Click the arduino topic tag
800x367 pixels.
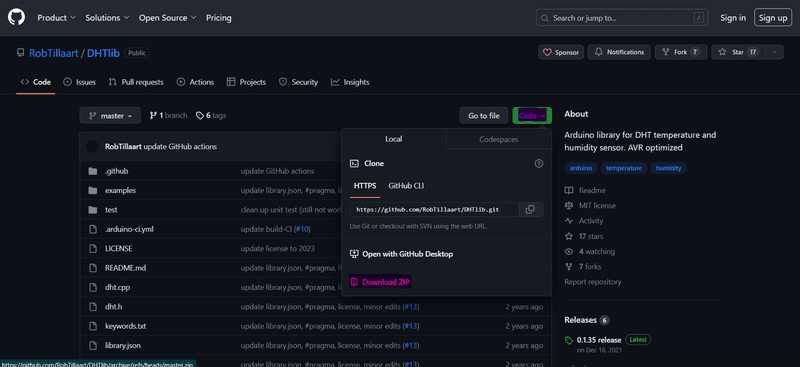pyautogui.click(x=581, y=168)
